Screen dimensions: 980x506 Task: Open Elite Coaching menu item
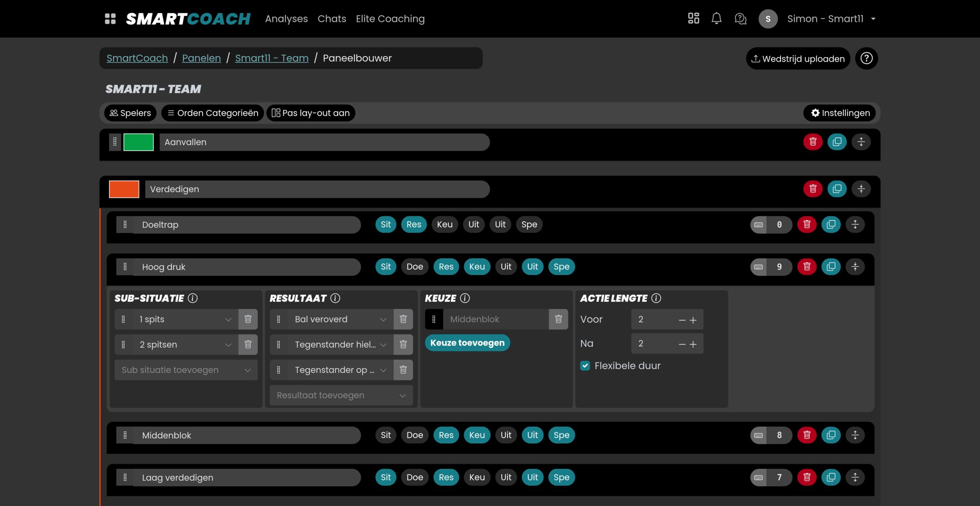coord(390,19)
